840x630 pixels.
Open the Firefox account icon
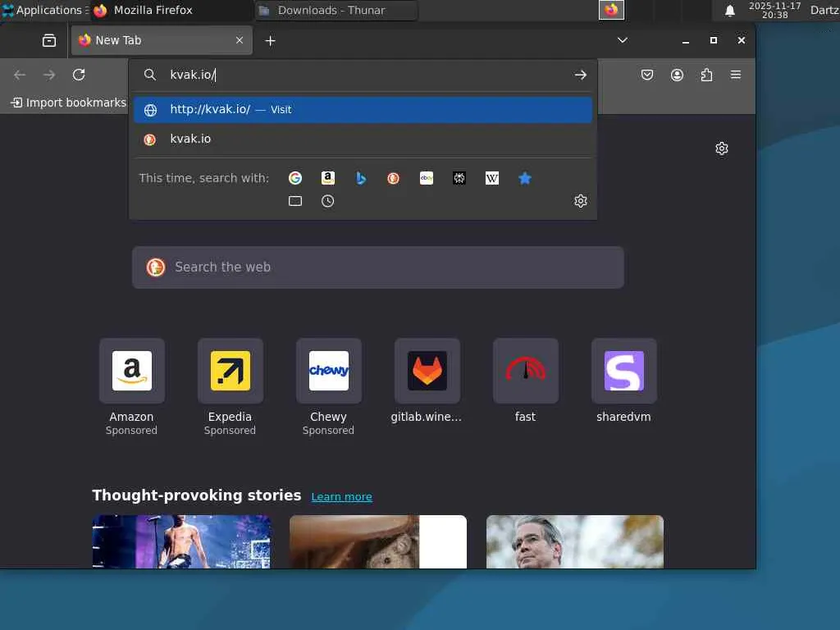click(677, 75)
